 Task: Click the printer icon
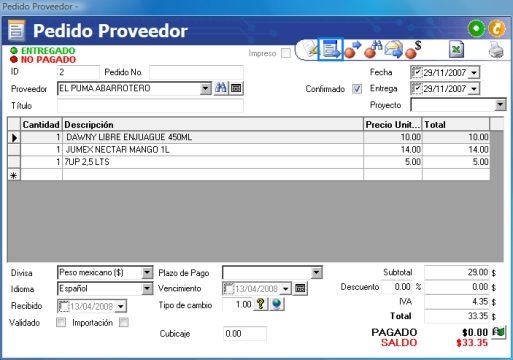pos(496,50)
